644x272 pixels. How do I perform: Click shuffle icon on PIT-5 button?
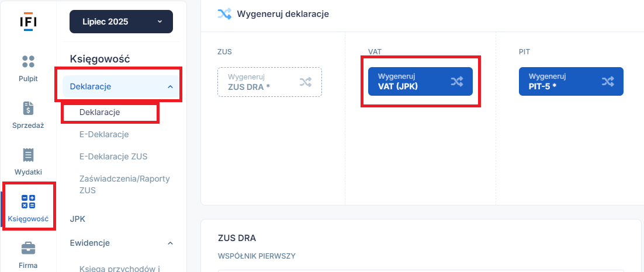tap(607, 82)
